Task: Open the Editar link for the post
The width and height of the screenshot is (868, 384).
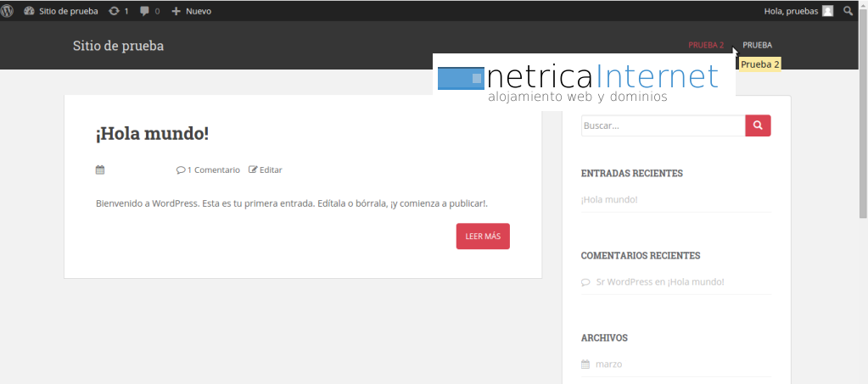Action: coord(266,170)
